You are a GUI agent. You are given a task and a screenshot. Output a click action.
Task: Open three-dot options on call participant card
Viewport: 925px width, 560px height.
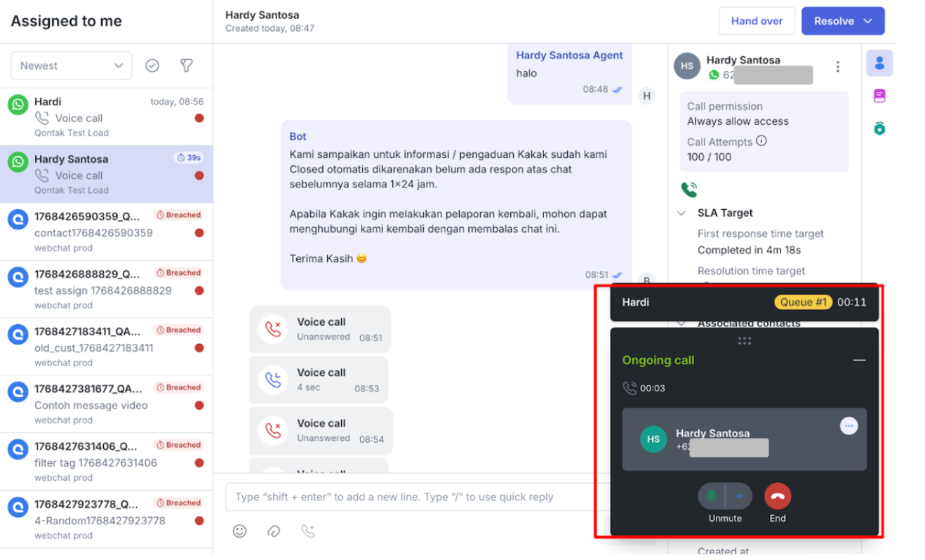(849, 426)
